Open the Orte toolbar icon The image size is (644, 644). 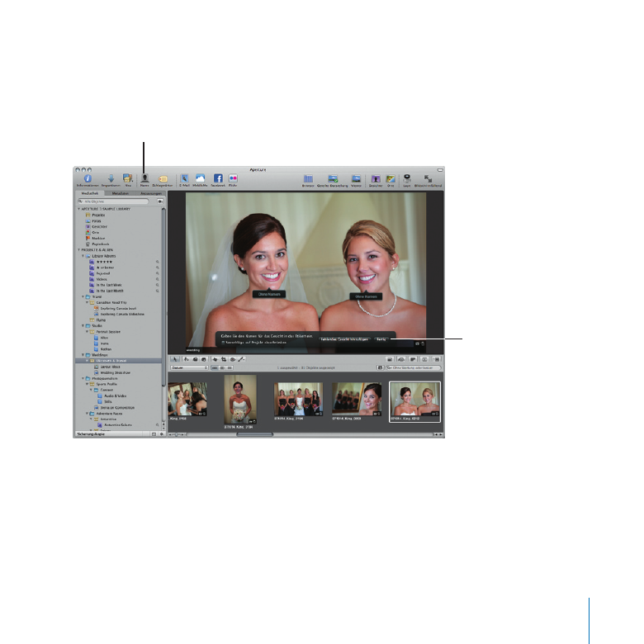[x=391, y=178]
